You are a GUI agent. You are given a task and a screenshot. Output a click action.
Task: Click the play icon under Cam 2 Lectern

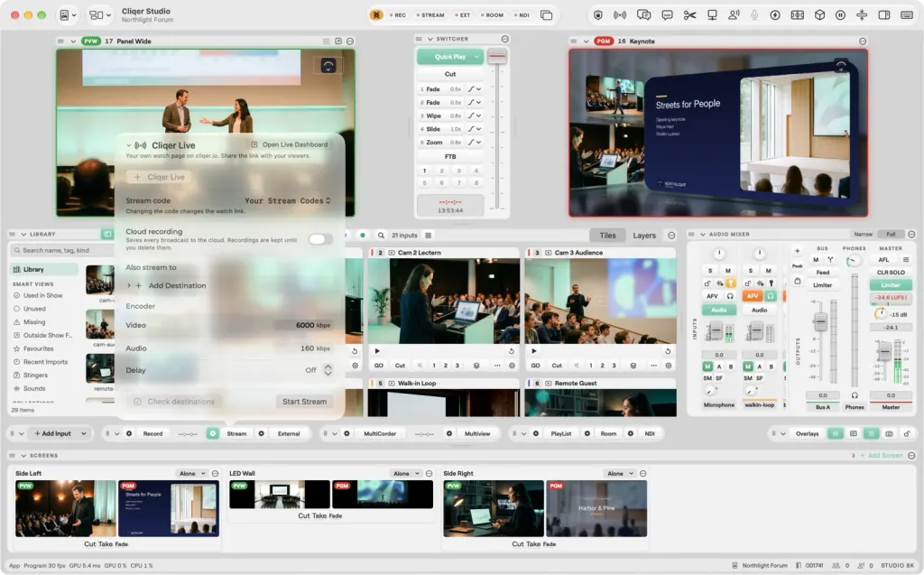(377, 351)
